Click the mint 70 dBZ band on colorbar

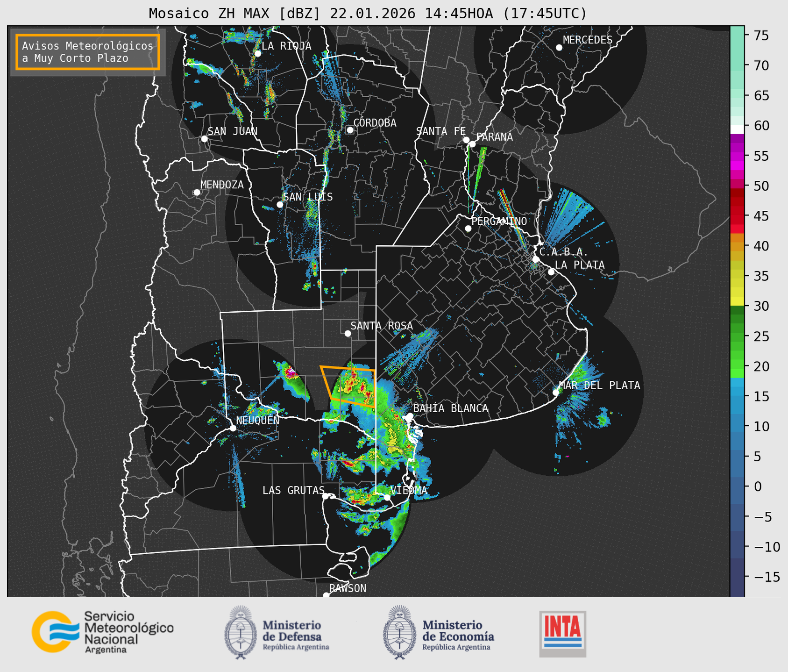tap(737, 65)
